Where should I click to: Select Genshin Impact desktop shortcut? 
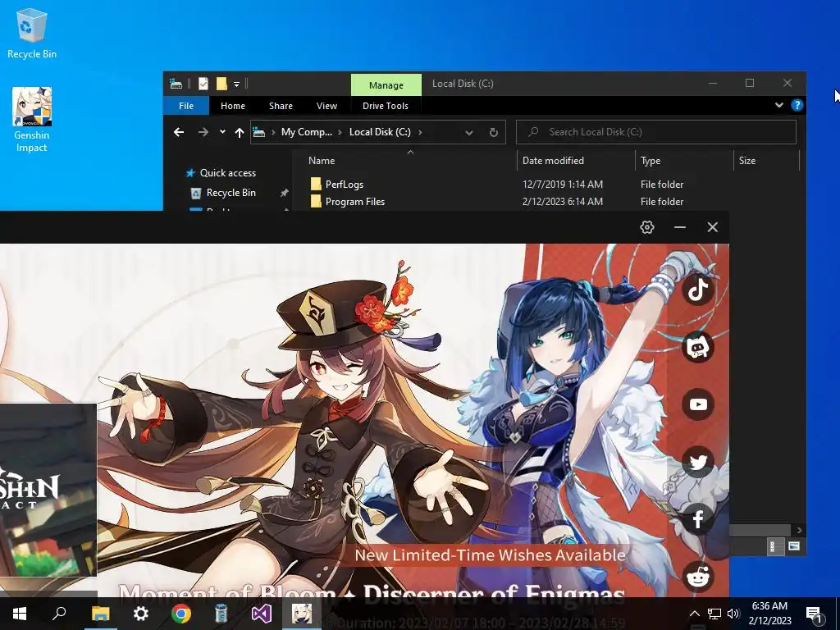coord(32,120)
